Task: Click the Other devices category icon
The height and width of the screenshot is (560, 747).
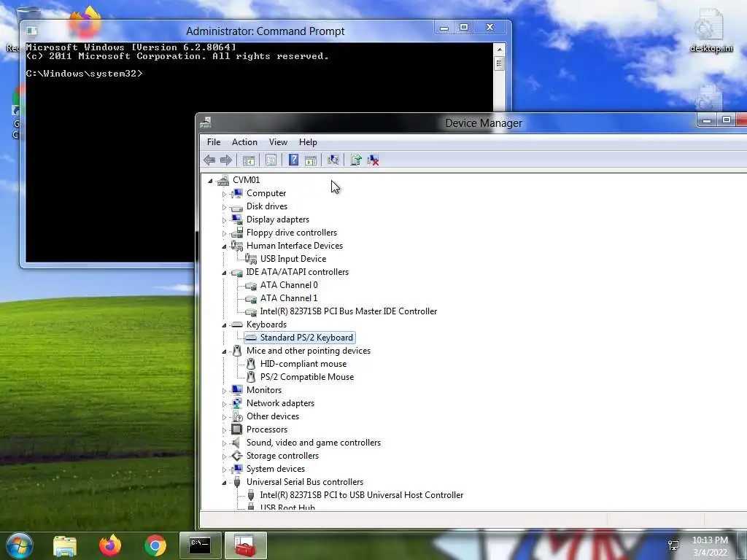Action: click(x=237, y=416)
